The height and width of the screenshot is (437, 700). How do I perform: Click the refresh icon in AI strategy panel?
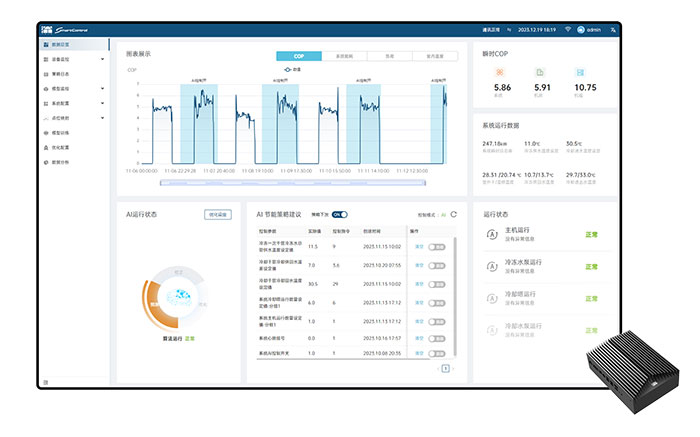tap(454, 215)
